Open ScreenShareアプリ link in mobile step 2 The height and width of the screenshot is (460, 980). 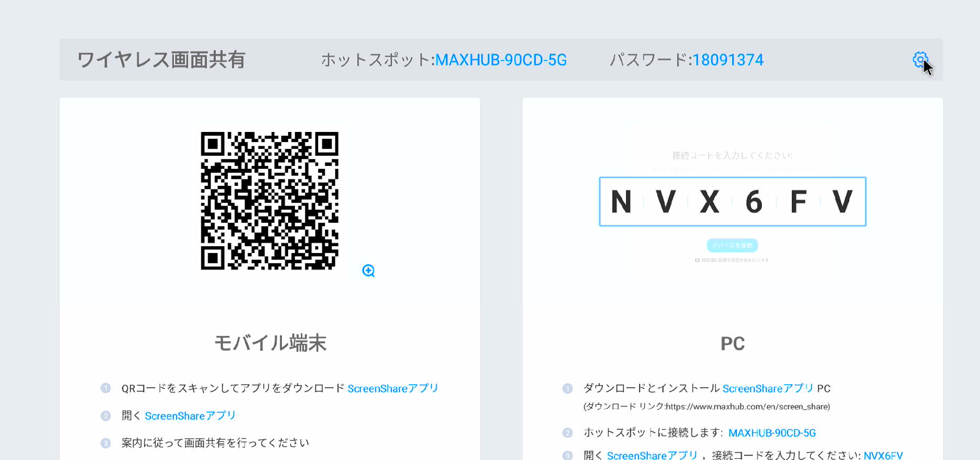pyautogui.click(x=190, y=416)
